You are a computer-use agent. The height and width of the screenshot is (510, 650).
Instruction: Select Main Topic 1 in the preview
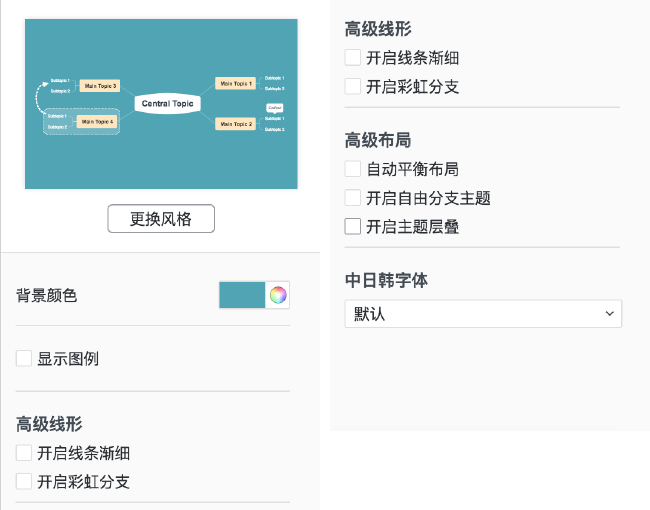click(235, 83)
